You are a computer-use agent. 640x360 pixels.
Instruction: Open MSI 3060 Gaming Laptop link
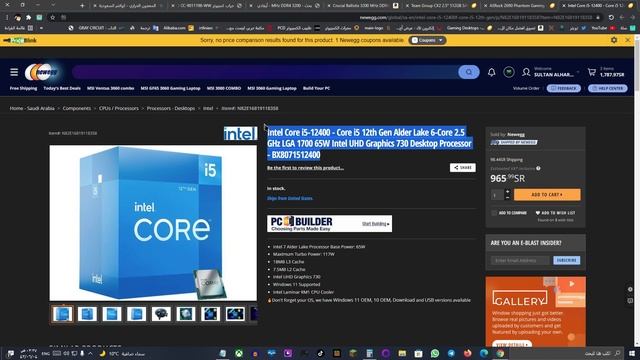pyautogui.click(x=272, y=88)
